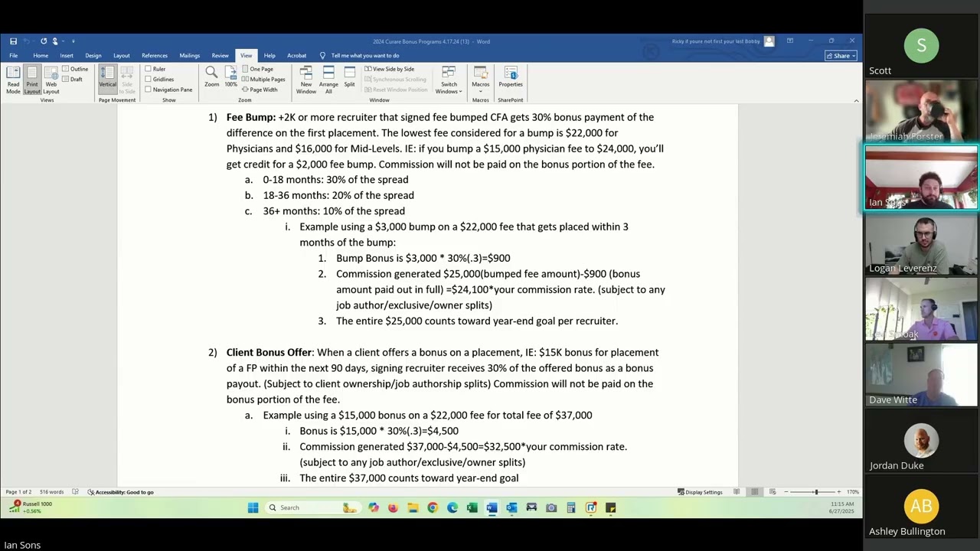
Task: Switch to the Insert tab
Action: tap(67, 56)
